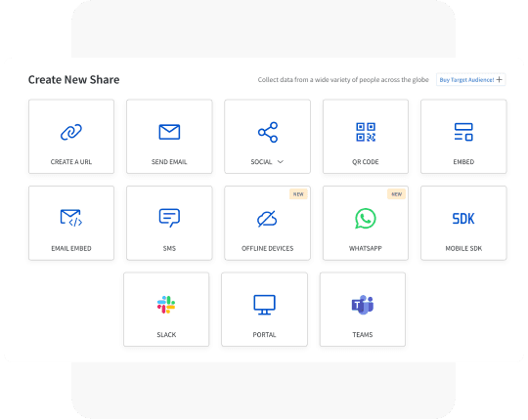Click the Social share nodes icon
528x420 pixels.
coord(268,132)
